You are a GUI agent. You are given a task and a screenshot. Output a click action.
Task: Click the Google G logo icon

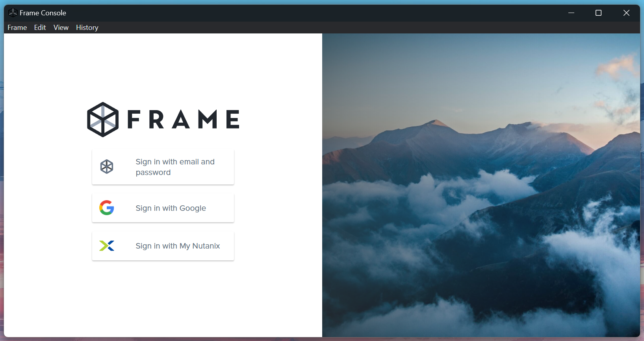coord(107,208)
